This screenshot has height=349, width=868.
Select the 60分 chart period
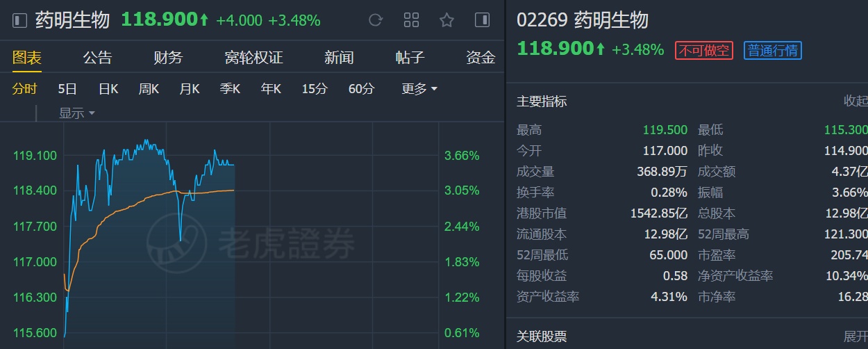(x=361, y=89)
